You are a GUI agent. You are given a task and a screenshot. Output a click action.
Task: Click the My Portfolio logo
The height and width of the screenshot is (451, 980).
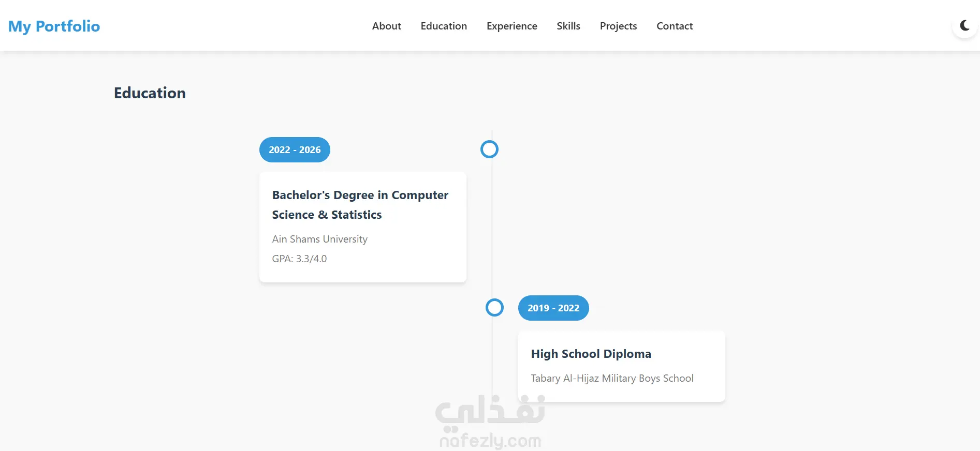[54, 26]
